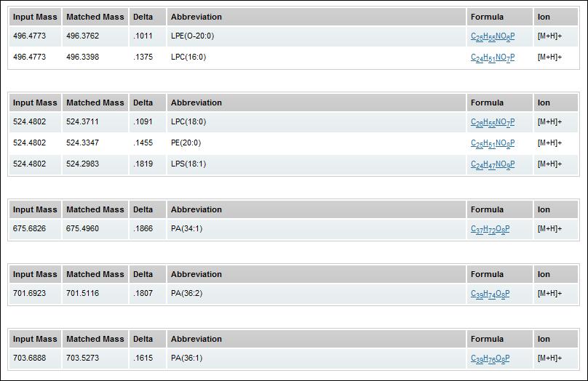Click the PA(34:1) abbreviation text
This screenshot has width=588, height=381.
point(186,229)
